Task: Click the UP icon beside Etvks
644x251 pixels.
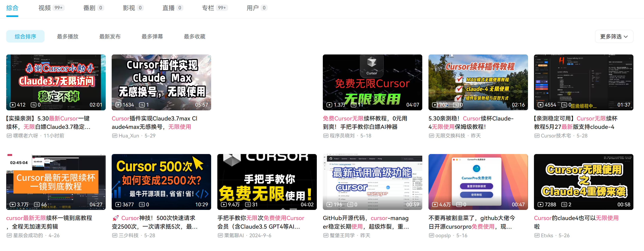Action: (537, 235)
